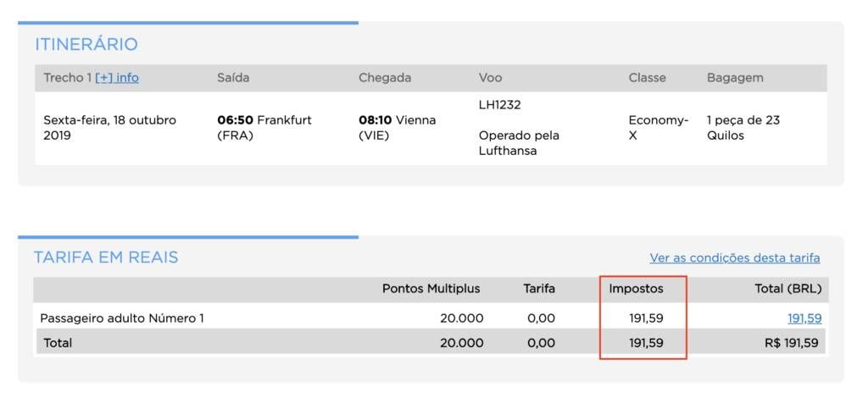Select the ITINERÁRIO section heading
868x398 pixels.
pos(86,44)
